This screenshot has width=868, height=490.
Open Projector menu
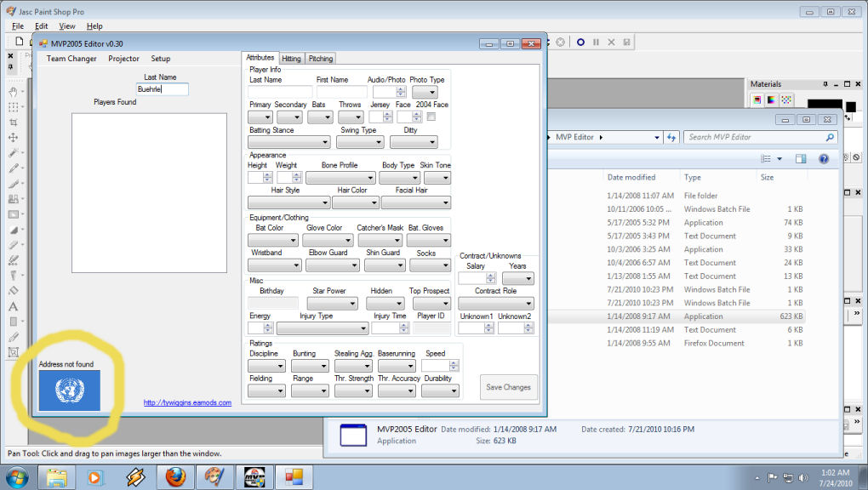point(123,59)
